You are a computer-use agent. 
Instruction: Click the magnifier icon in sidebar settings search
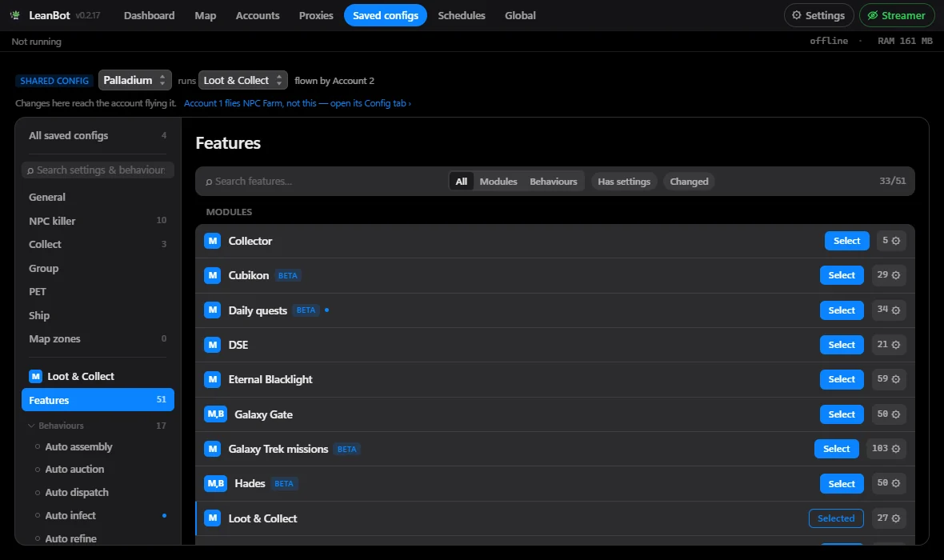30,170
